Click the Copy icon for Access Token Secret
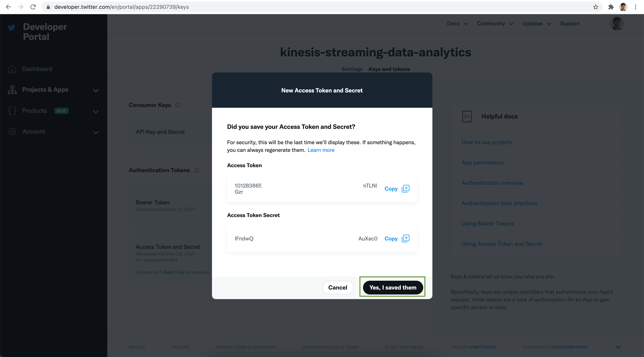This screenshot has width=644, height=357. 405,238
